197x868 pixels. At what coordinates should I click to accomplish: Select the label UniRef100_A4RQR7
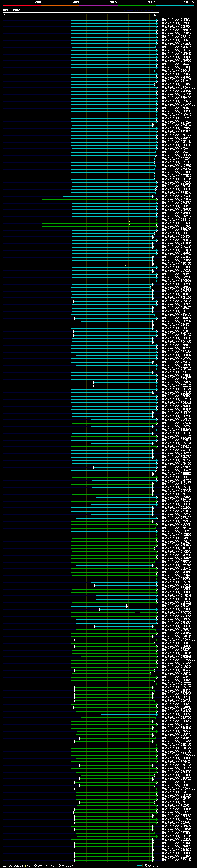tap(177, 318)
